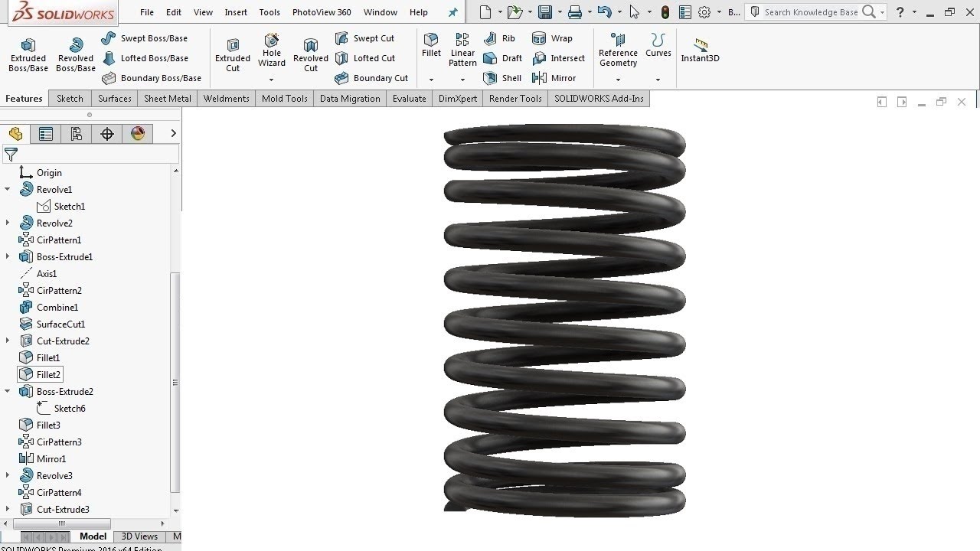Screen dimensions: 980x551
Task: Open the Curves tools
Action: point(658,45)
